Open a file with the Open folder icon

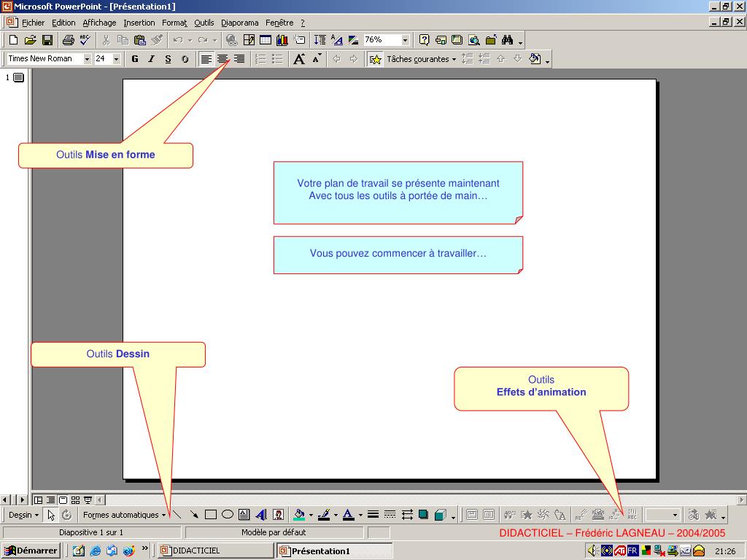click(x=30, y=40)
